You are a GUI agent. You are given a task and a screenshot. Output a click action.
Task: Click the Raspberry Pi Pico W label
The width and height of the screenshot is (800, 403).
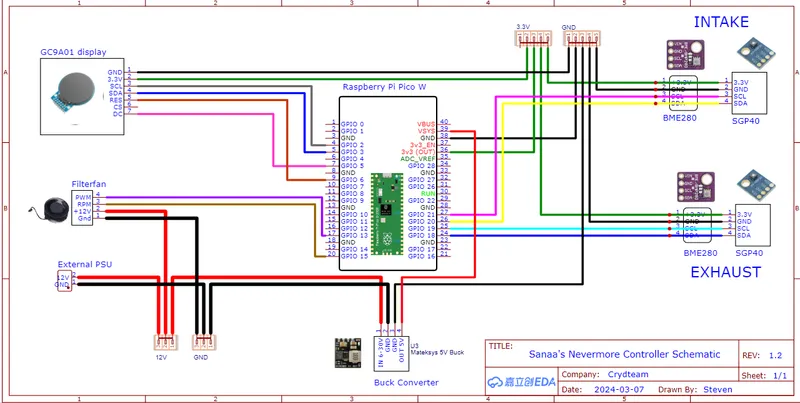tap(384, 87)
